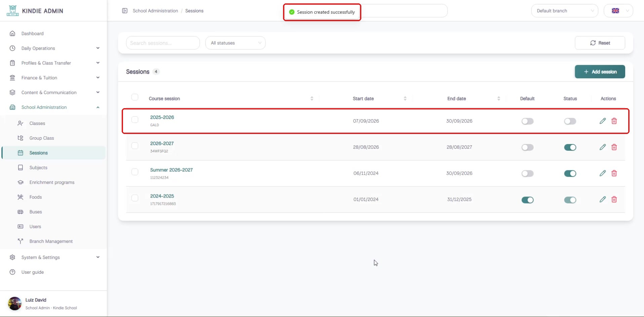The width and height of the screenshot is (644, 317).
Task: Open Group Class page
Action: pyautogui.click(x=54, y=138)
